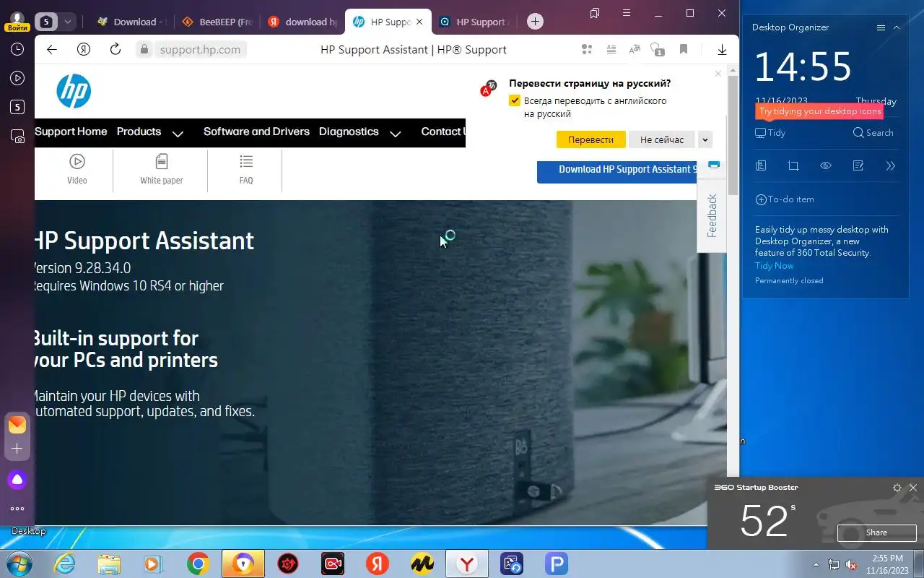Reload the current HP Support page
924x578 pixels.
[x=115, y=49]
